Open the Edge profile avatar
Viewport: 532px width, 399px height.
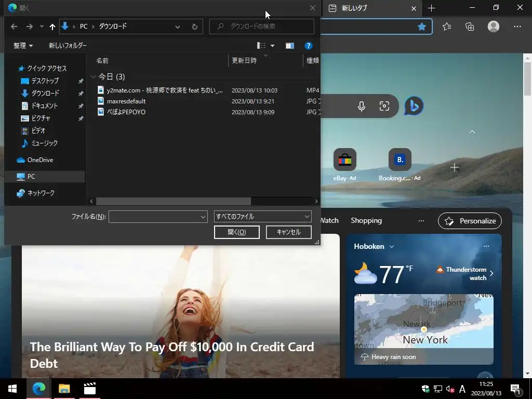(494, 26)
